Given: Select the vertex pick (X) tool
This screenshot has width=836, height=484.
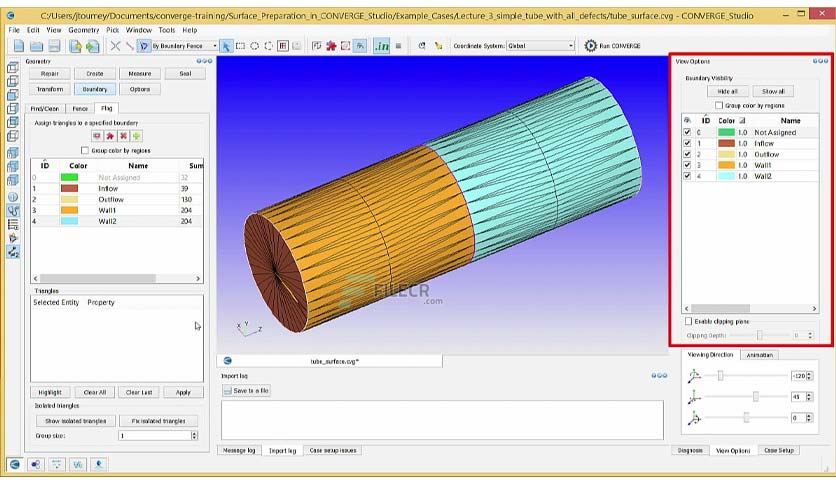Looking at the screenshot, I should pyautogui.click(x=115, y=46).
